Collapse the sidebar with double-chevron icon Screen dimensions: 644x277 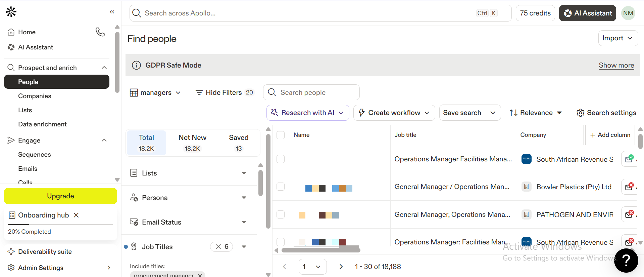click(112, 12)
